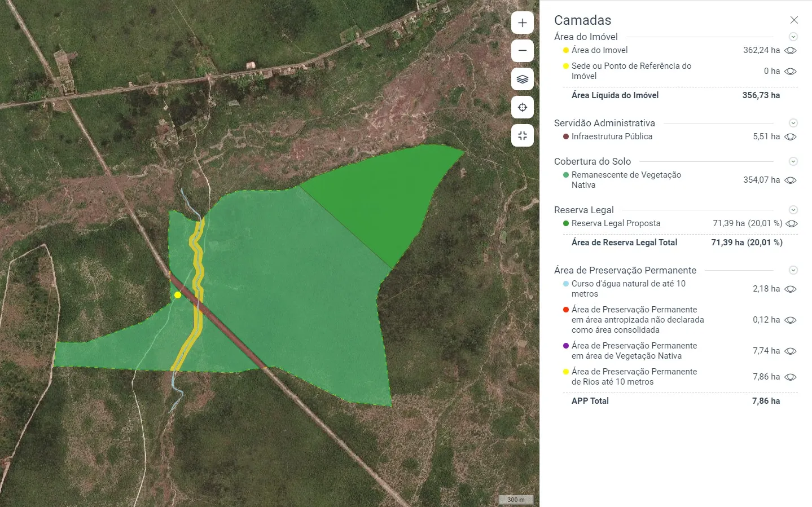Click the 5,51 ha infrastructure value

(766, 136)
